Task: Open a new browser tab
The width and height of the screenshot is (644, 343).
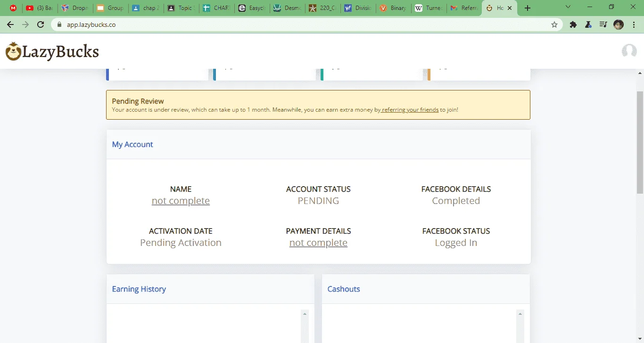Action: [x=528, y=8]
